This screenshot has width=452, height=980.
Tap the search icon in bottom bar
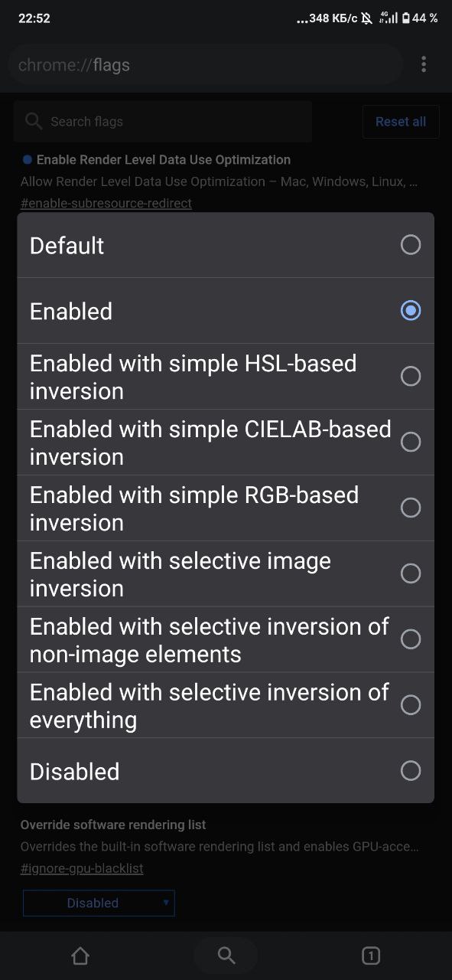tap(226, 955)
